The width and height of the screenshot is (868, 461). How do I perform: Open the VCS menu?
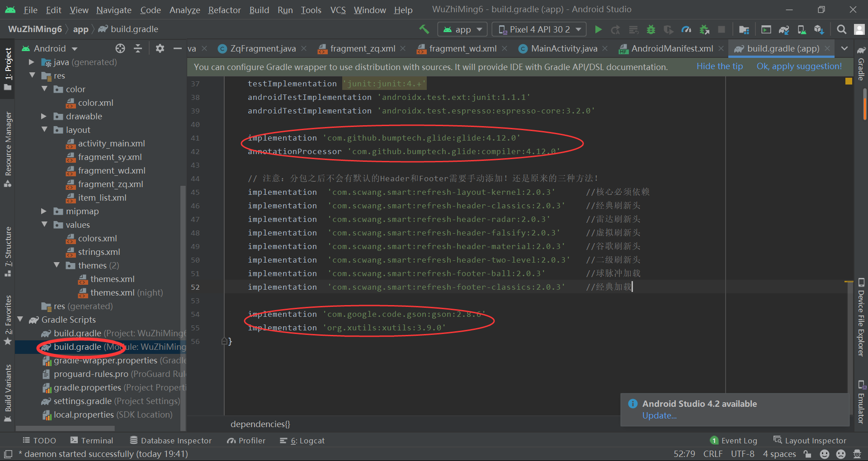pyautogui.click(x=338, y=10)
